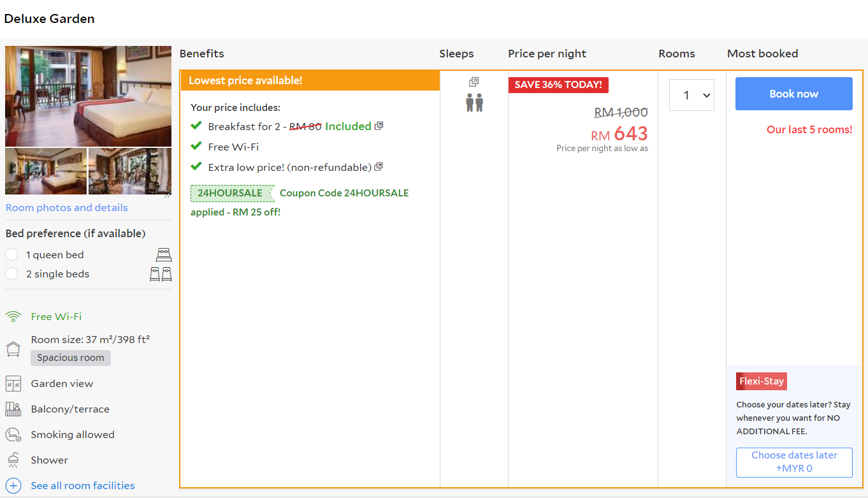Click the 24HOURSALE coupon tag
This screenshot has width=868, height=498.
tap(230, 193)
